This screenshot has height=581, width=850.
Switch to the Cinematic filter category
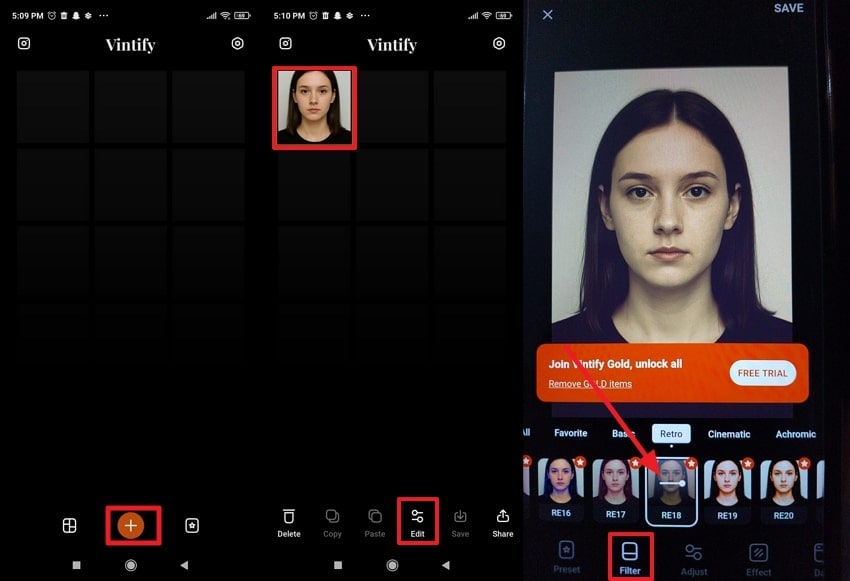(x=729, y=434)
